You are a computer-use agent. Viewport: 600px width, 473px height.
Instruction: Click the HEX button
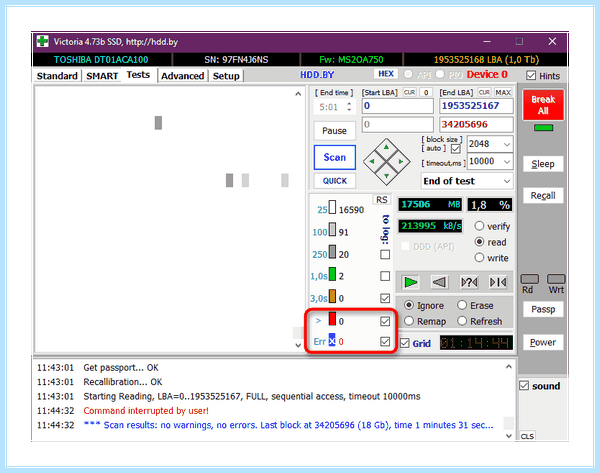[x=386, y=74]
